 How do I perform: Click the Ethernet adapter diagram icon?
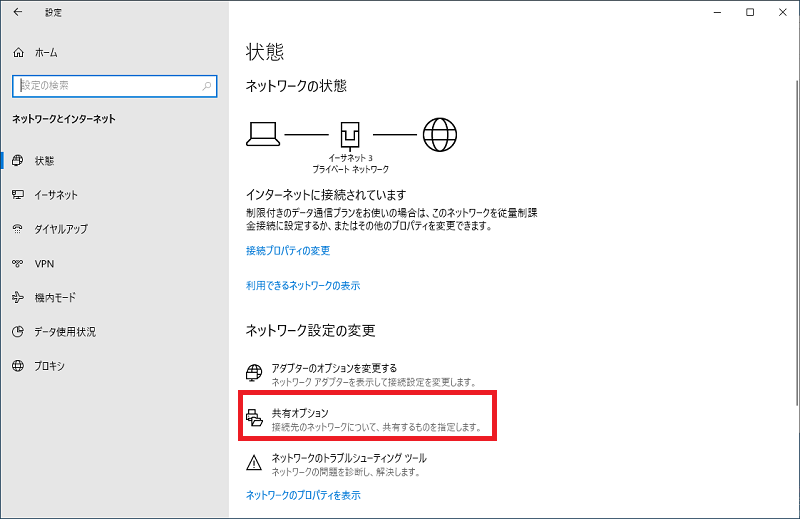(350, 136)
